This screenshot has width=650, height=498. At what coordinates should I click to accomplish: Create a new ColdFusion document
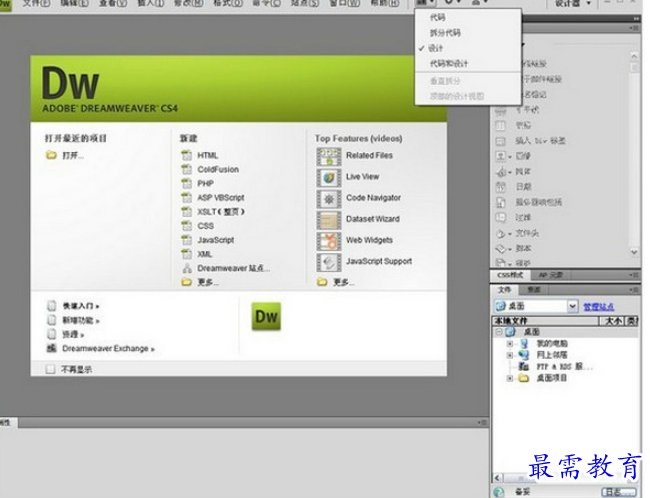pos(218,170)
